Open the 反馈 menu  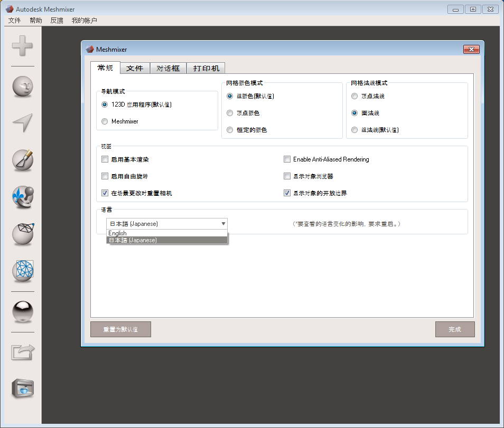tap(57, 21)
